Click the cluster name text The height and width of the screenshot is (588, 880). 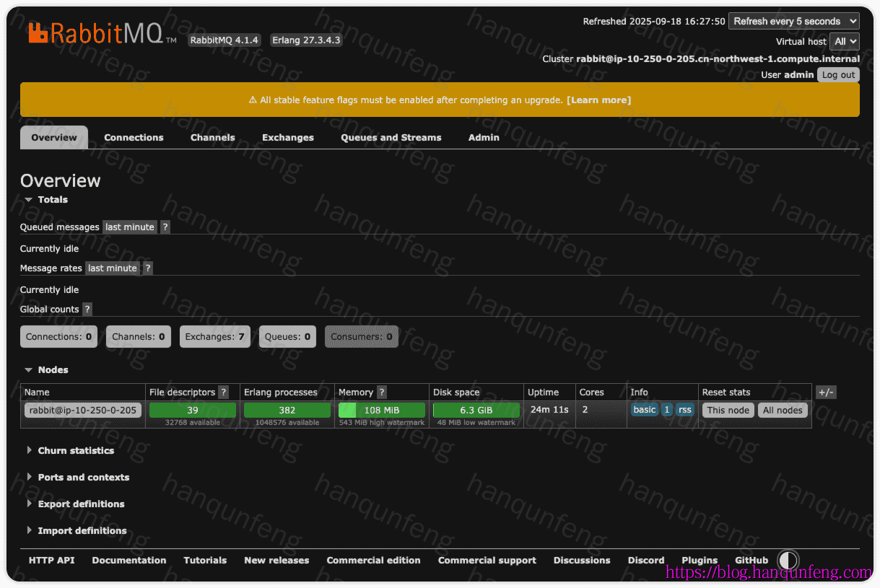pyautogui.click(x=718, y=58)
